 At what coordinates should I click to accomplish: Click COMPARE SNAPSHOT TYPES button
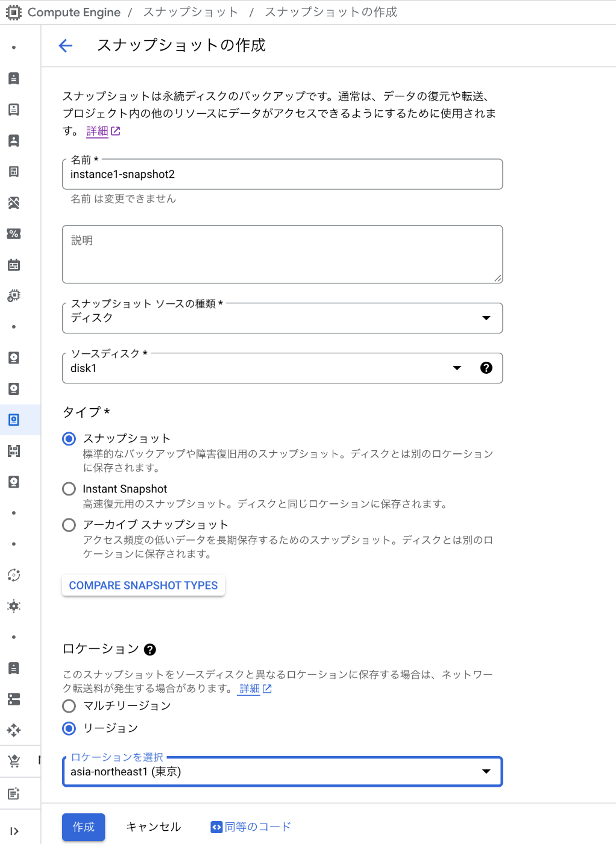point(143,585)
